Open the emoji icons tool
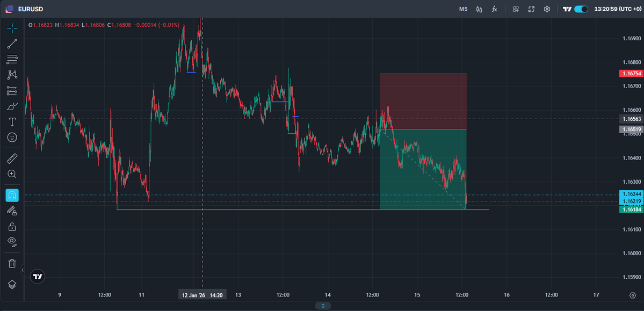 (12, 137)
